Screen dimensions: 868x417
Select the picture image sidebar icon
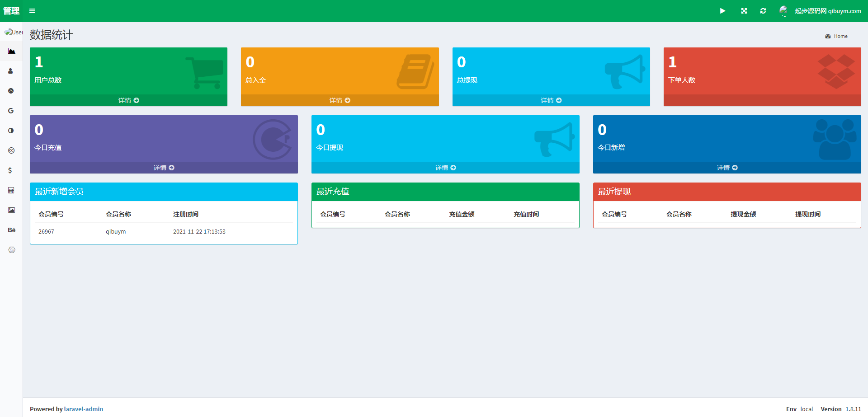coord(11,210)
